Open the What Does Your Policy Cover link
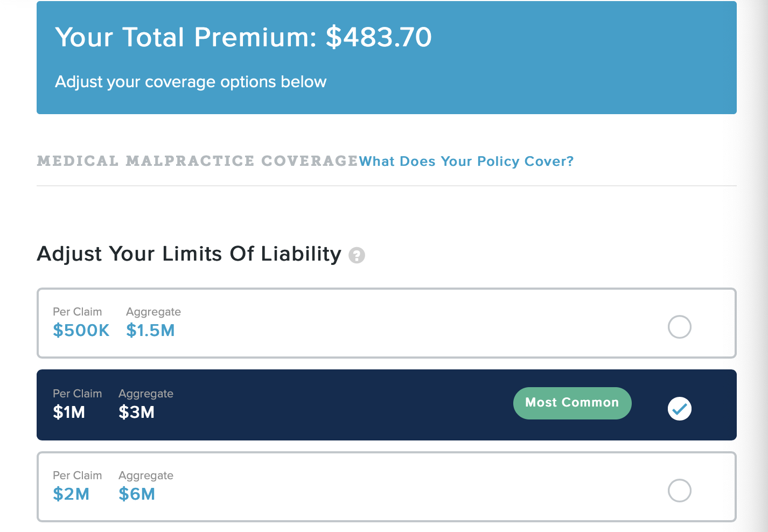The width and height of the screenshot is (768, 532). pyautogui.click(x=466, y=162)
